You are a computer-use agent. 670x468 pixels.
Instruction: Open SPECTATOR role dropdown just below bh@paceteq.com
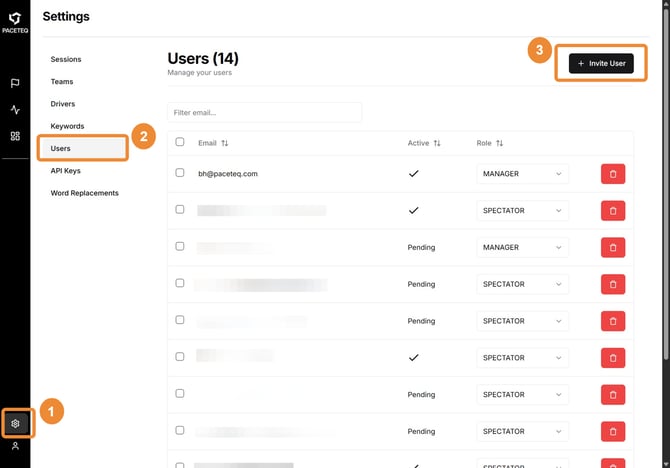522,211
